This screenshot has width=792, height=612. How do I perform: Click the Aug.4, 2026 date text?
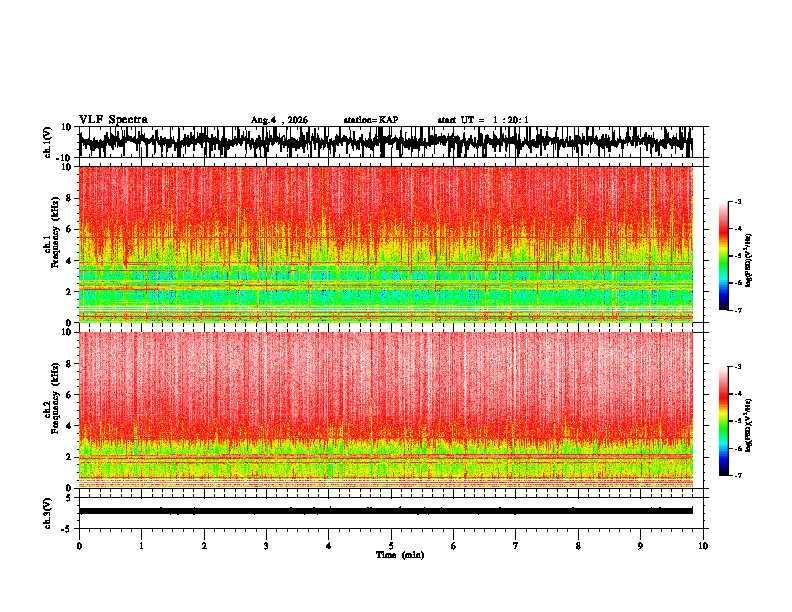click(279, 120)
